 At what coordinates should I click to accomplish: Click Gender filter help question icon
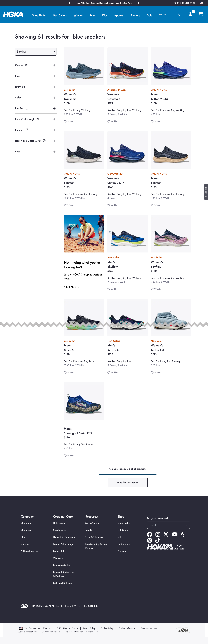(x=27, y=65)
